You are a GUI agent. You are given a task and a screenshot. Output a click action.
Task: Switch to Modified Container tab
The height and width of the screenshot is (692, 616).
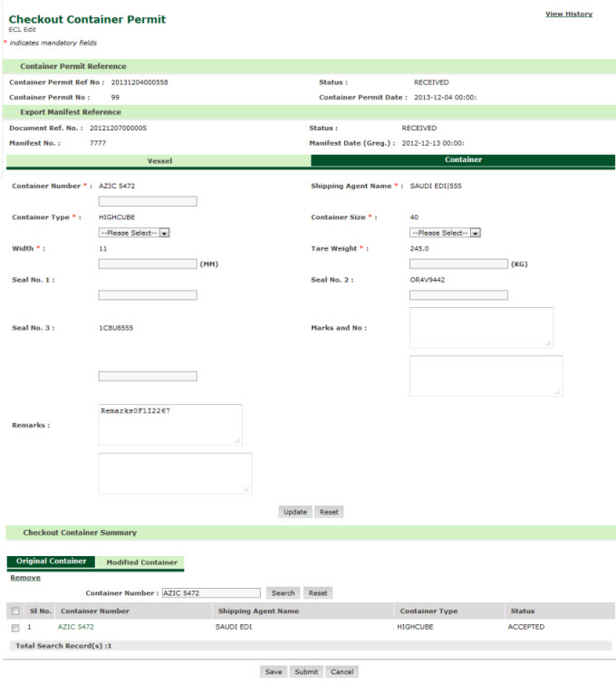pyautogui.click(x=141, y=562)
